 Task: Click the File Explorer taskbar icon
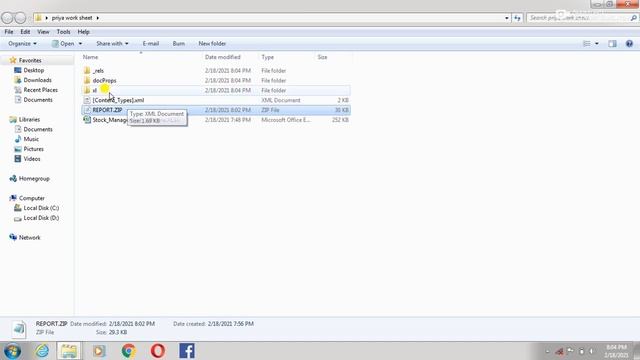69,351
